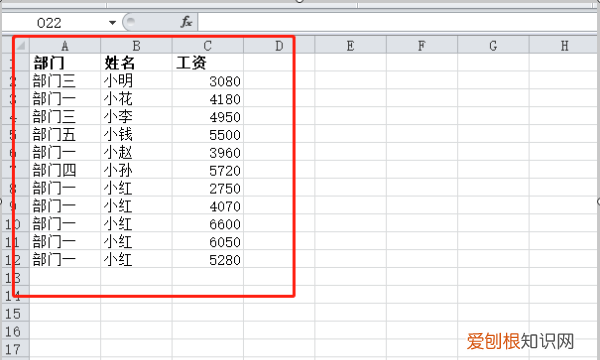
Task: Click the salary cell 5500
Action: 208,134
